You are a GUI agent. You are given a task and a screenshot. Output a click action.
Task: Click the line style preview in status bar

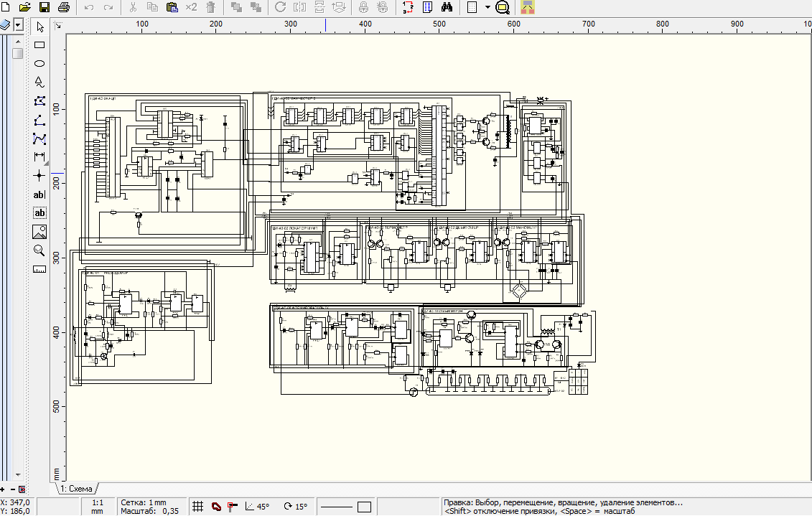pyautogui.click(x=336, y=507)
